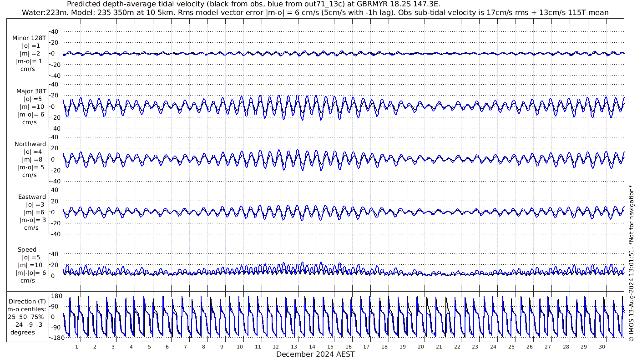Click the 'Northward' panel label

pyautogui.click(x=30, y=144)
